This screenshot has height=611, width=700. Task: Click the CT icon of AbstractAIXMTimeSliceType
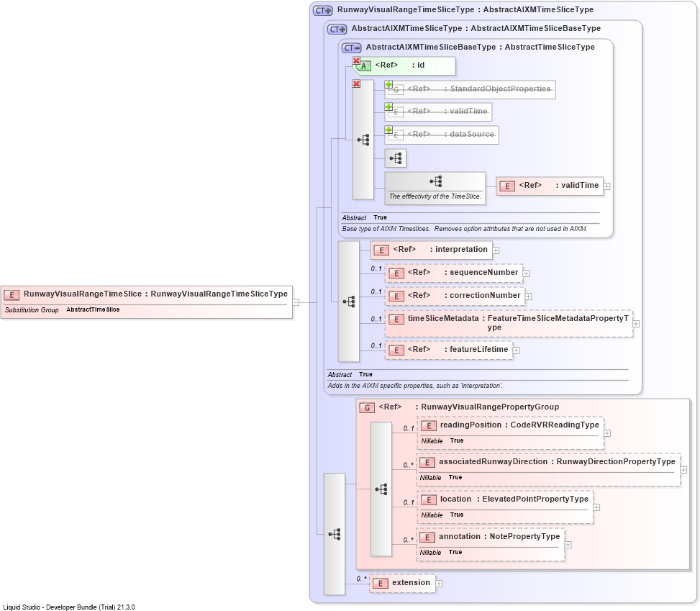337,29
